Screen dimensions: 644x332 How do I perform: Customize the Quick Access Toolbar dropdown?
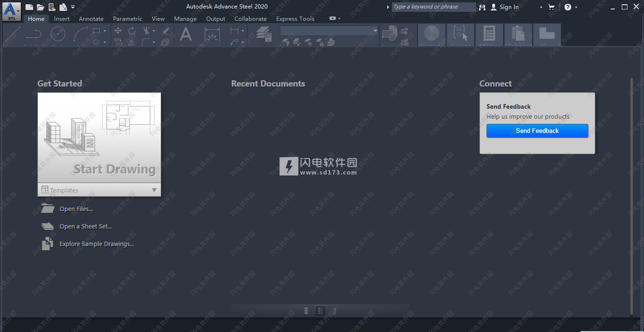coord(73,7)
